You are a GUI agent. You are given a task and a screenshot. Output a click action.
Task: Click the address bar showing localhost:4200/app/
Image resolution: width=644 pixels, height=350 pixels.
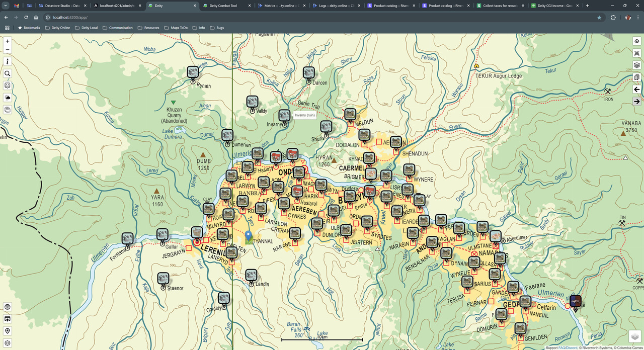[322, 17]
